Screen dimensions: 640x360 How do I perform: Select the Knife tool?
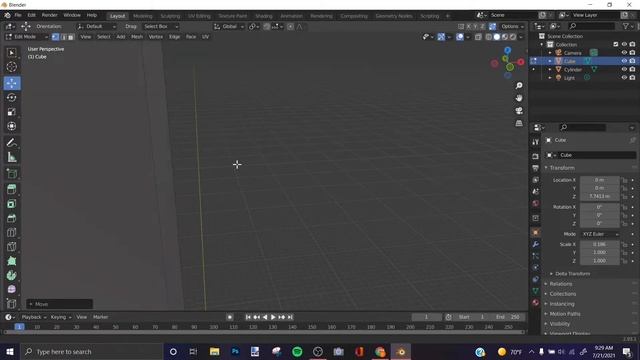pos(11,247)
